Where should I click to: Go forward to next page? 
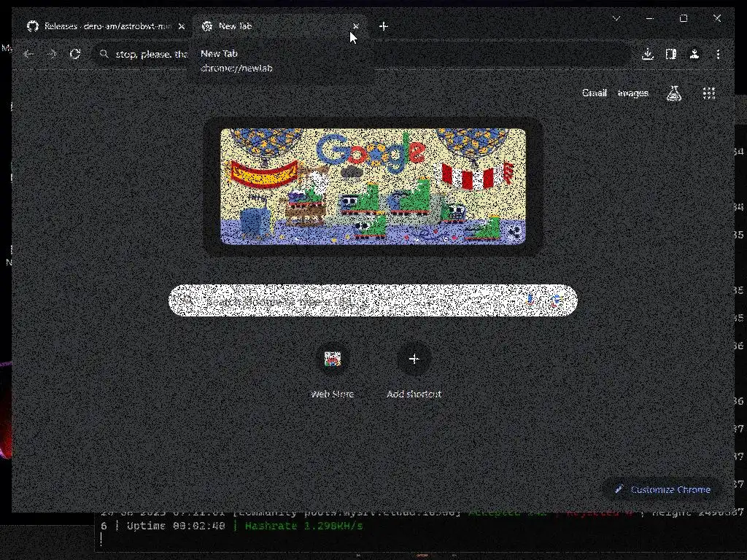pos(52,54)
